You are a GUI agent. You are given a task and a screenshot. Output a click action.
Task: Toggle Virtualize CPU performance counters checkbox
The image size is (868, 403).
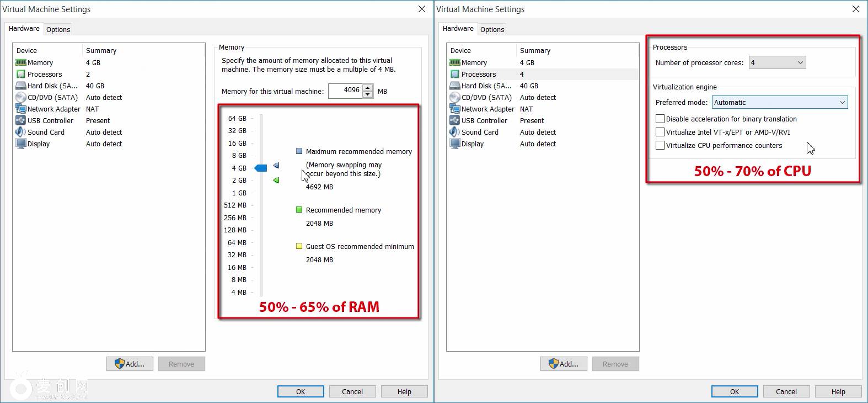[x=660, y=146]
